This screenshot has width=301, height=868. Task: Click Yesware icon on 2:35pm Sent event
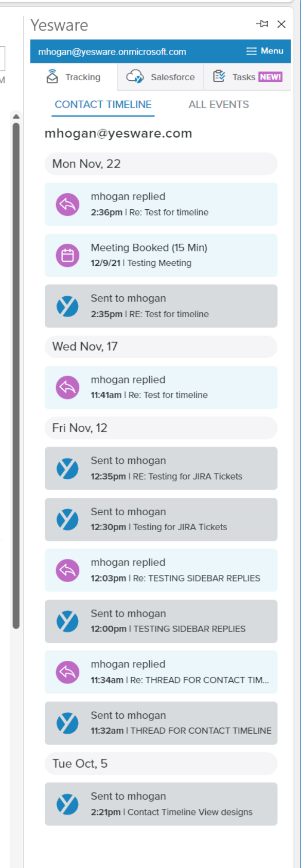point(67,306)
